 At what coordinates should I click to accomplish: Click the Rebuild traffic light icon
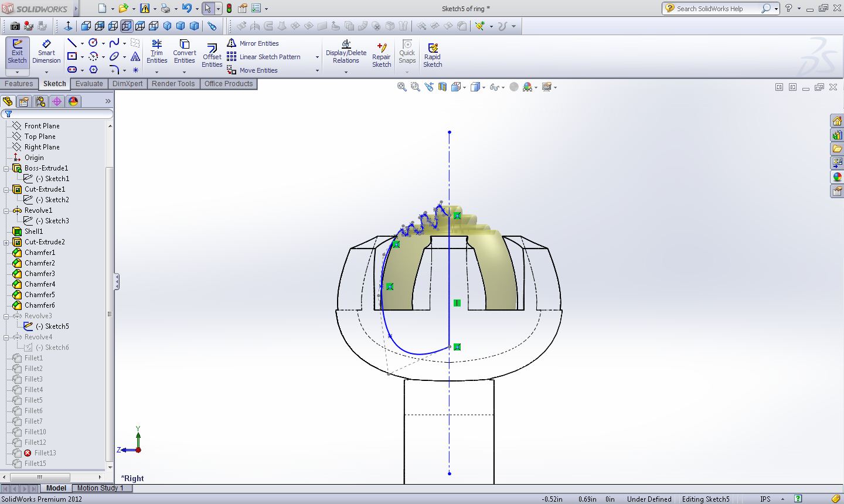click(x=229, y=8)
